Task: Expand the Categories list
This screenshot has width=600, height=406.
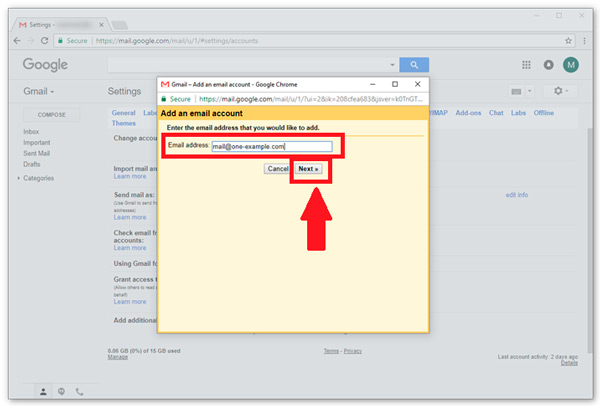Action: coord(18,178)
